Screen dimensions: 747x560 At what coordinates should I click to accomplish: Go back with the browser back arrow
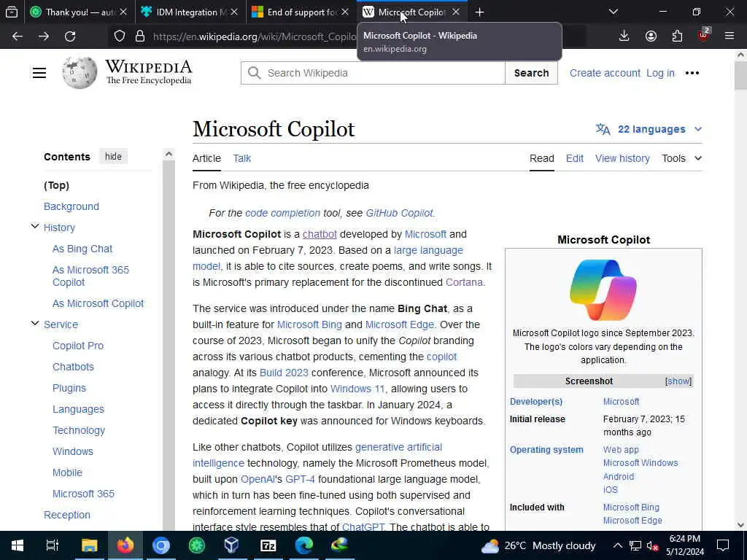[18, 36]
